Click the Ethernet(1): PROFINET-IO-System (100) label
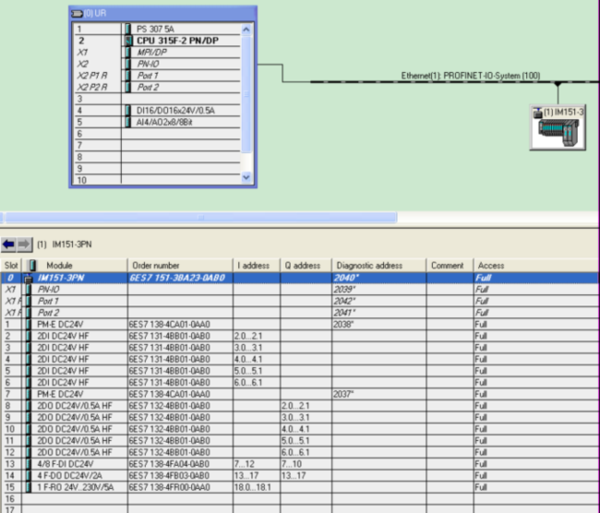The image size is (600, 513). (x=470, y=76)
